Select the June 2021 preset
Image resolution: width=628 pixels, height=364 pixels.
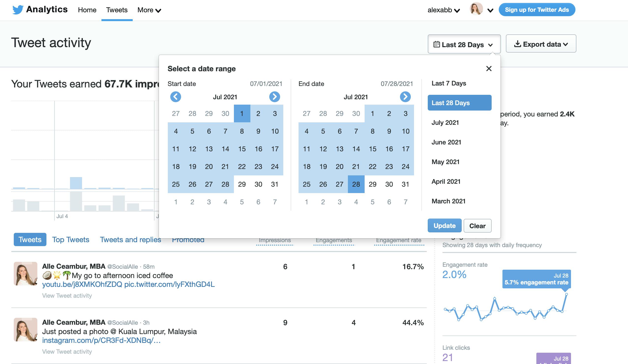pos(446,142)
